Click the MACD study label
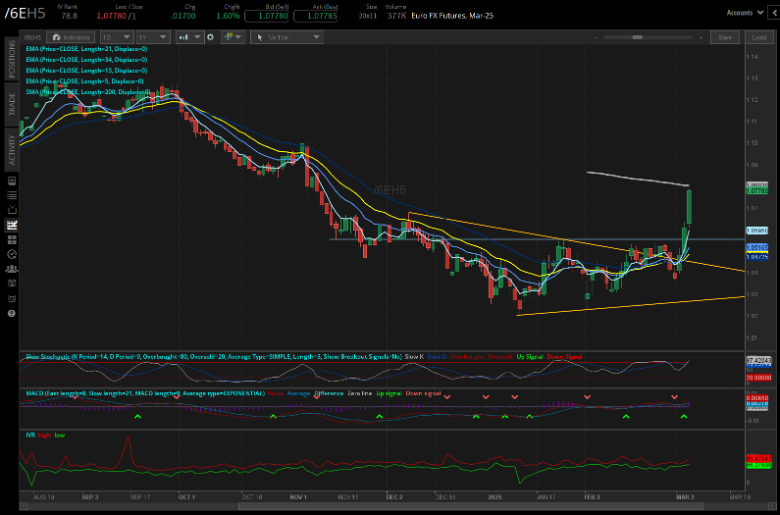Image resolution: width=780 pixels, height=515 pixels. 145,393
